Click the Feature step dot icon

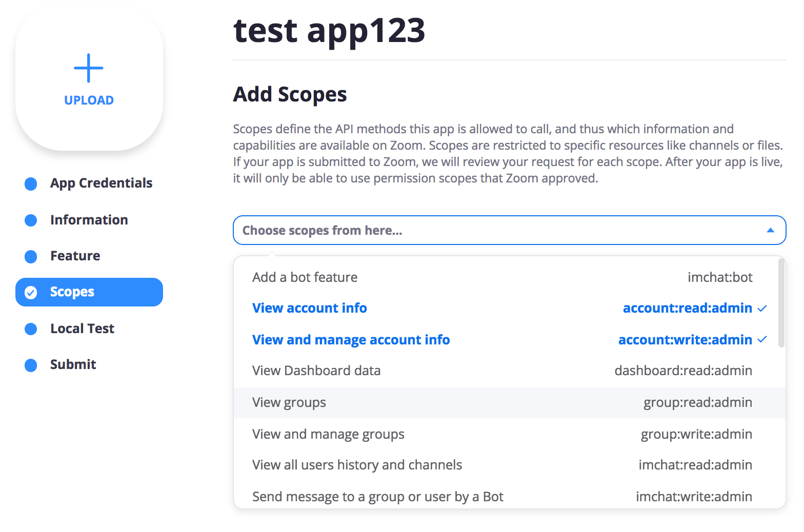[x=31, y=256]
